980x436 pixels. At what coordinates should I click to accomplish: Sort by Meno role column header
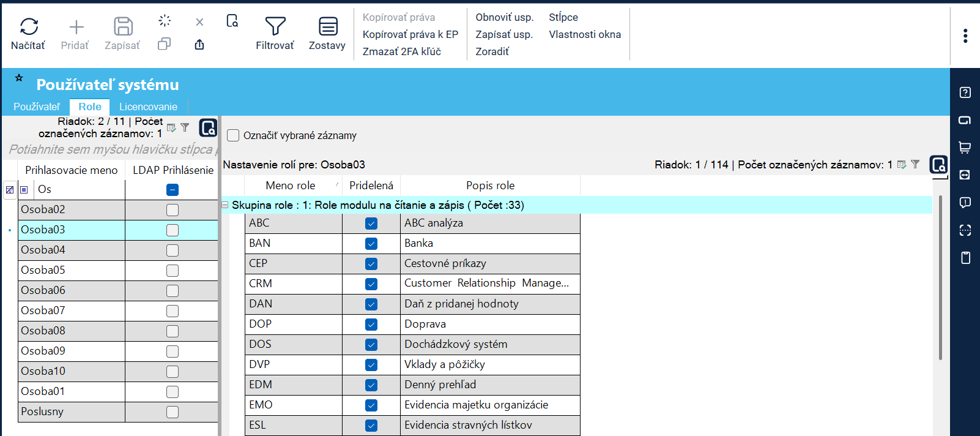[x=293, y=186]
